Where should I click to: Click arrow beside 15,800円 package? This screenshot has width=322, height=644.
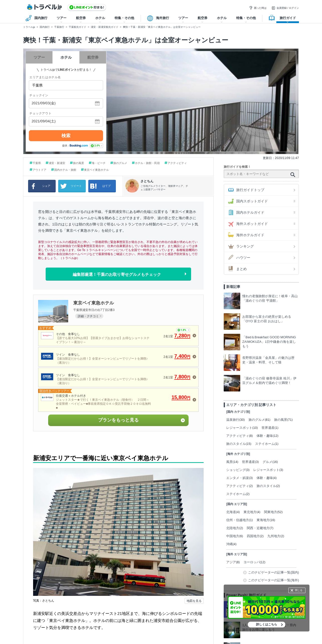pyautogui.click(x=194, y=400)
